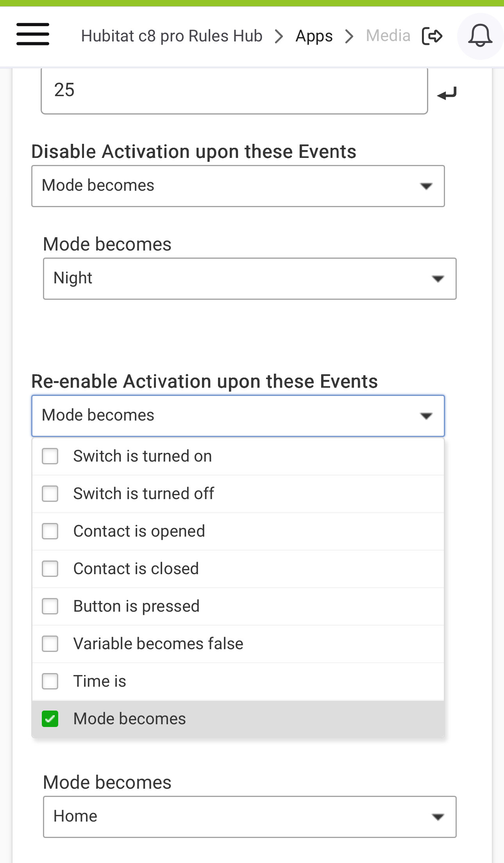The height and width of the screenshot is (863, 504).
Task: Check the Switch is turned off option
Action: (50, 494)
